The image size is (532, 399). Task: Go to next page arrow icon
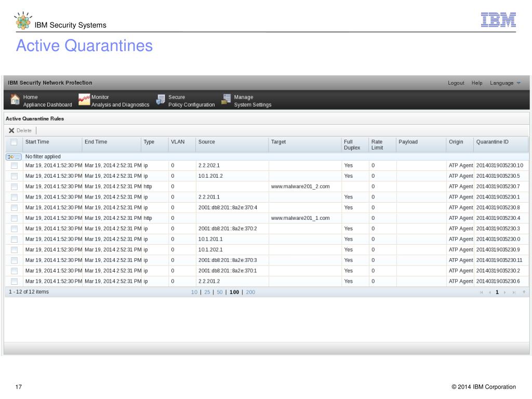(x=505, y=292)
